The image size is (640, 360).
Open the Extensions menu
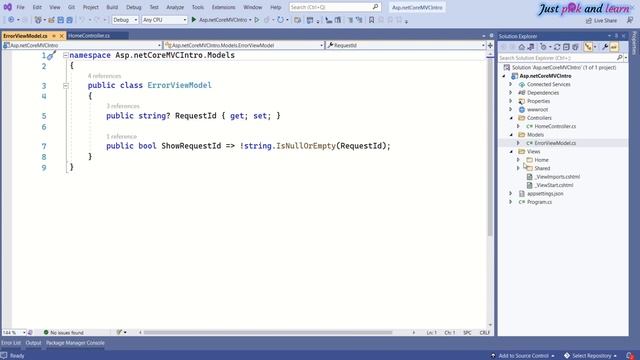[x=223, y=7]
